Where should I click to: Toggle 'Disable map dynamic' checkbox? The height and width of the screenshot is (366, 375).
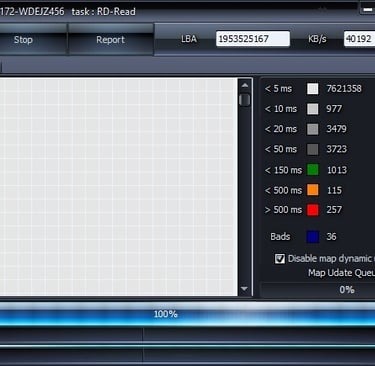pos(280,259)
